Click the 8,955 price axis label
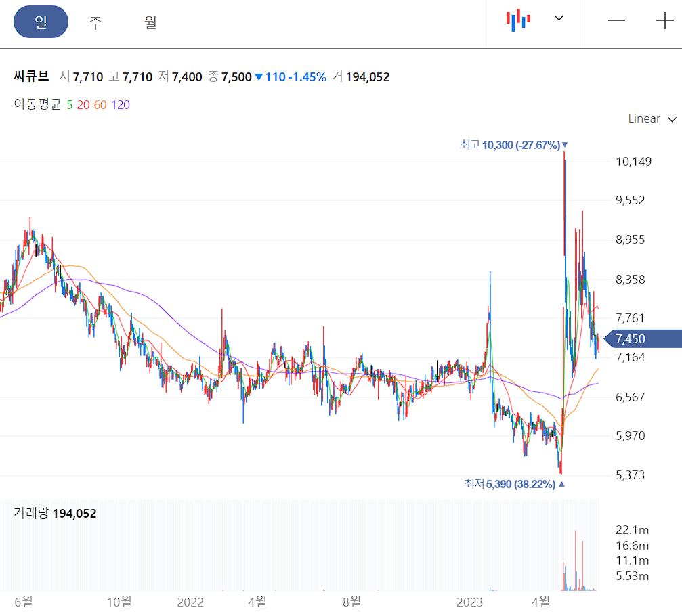Screen dimensions: 682x616 click(631, 240)
